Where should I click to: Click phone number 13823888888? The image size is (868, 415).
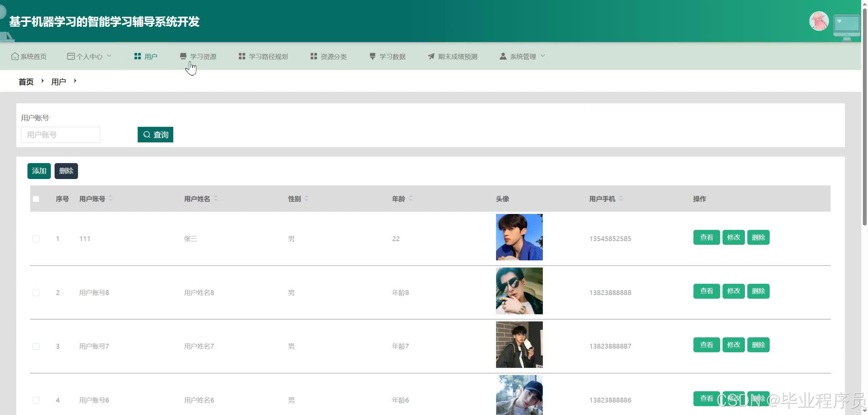pyautogui.click(x=610, y=293)
